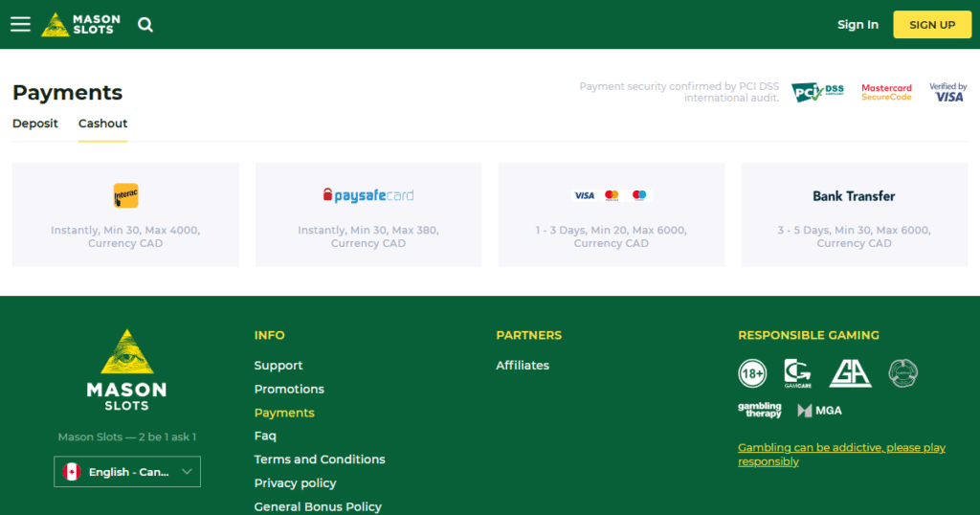
Task: Click the Mason Slots footer logo
Action: coord(127,369)
